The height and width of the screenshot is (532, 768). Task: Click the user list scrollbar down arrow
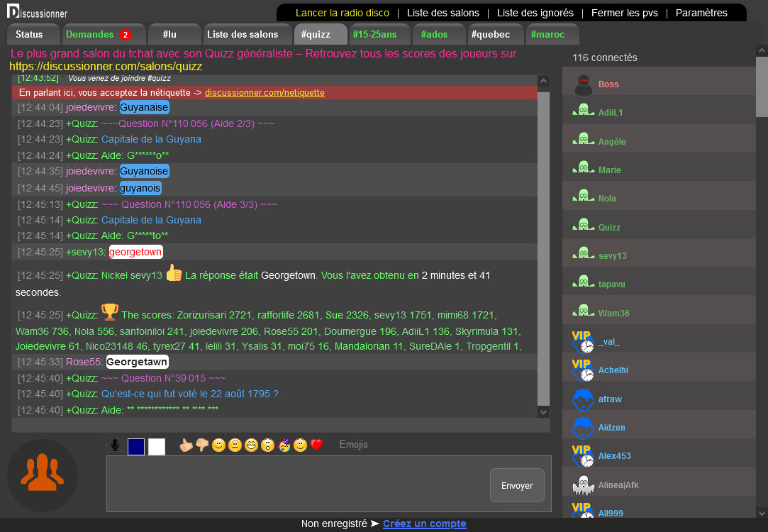(762, 513)
